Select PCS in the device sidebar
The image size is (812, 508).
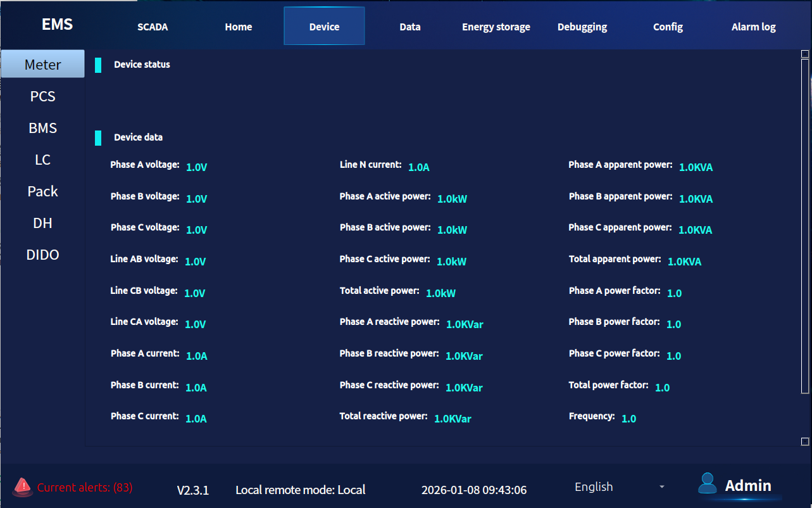click(x=42, y=96)
